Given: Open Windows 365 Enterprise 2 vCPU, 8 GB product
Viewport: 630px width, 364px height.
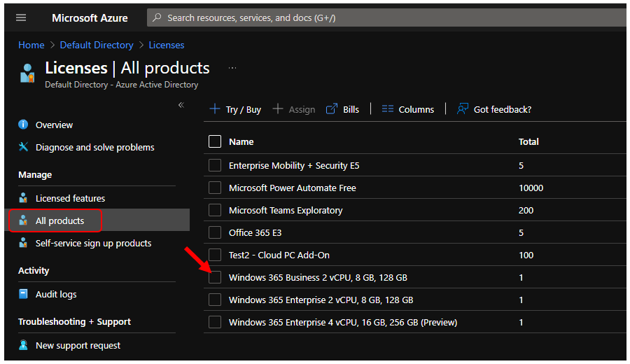Looking at the screenshot, I should [321, 300].
